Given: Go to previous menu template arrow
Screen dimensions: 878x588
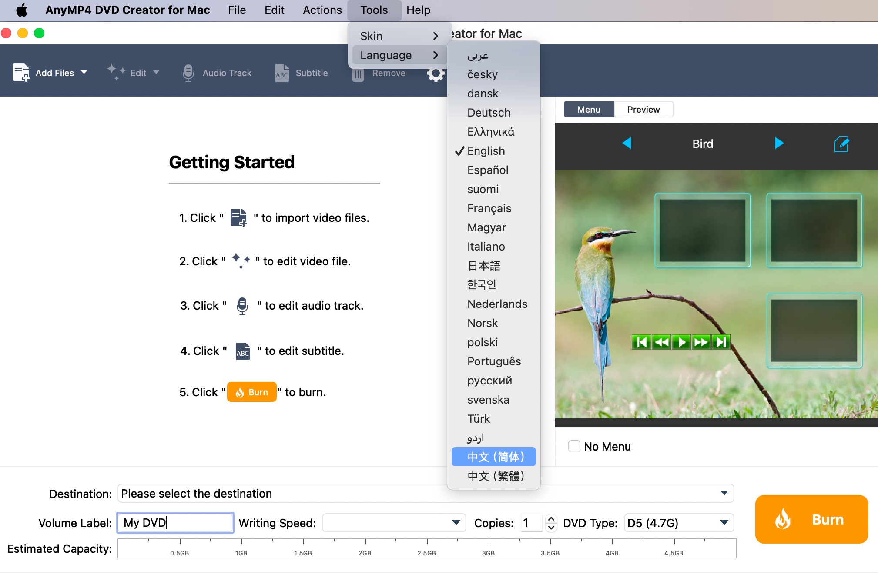Looking at the screenshot, I should 627,143.
